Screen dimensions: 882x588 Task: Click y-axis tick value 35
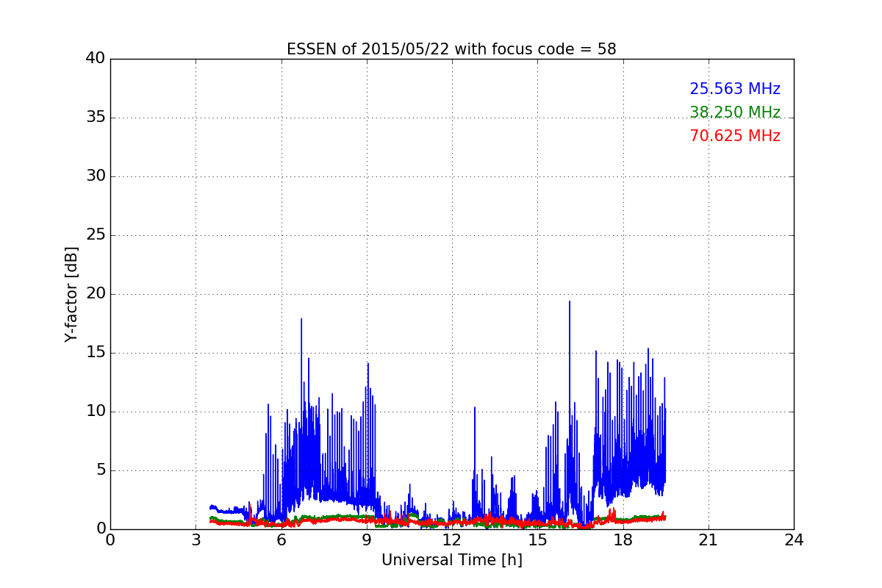click(x=95, y=118)
